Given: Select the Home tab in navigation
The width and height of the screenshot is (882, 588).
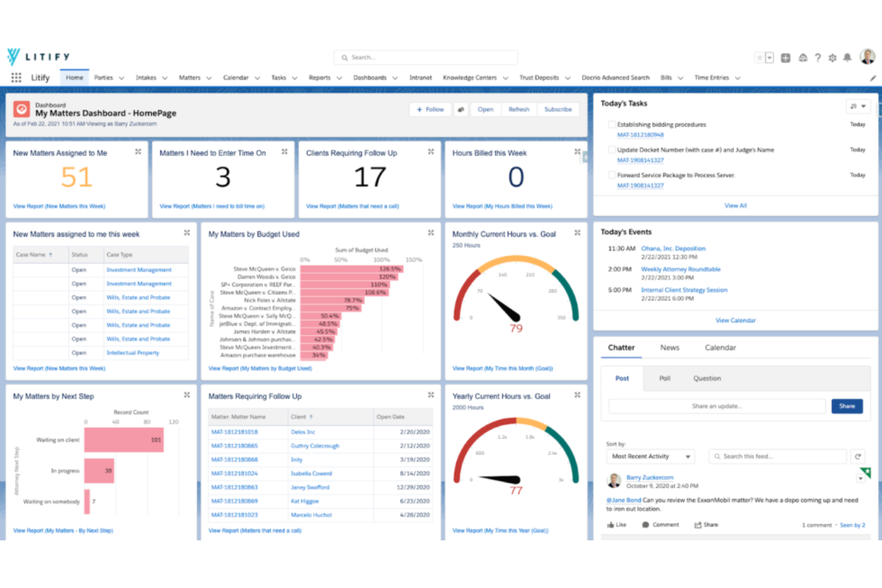Looking at the screenshot, I should coord(74,77).
